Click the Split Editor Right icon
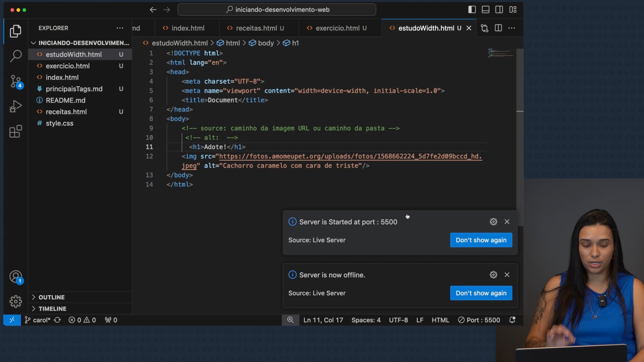This screenshot has height=362, width=644. click(x=498, y=28)
